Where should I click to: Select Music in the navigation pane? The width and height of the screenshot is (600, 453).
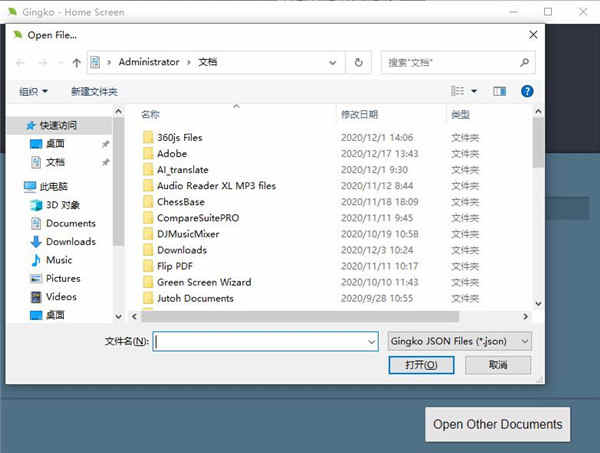pyautogui.click(x=59, y=260)
